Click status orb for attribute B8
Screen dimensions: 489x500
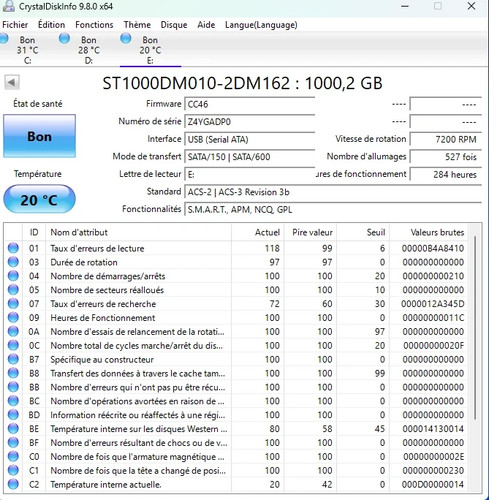[x=13, y=373]
